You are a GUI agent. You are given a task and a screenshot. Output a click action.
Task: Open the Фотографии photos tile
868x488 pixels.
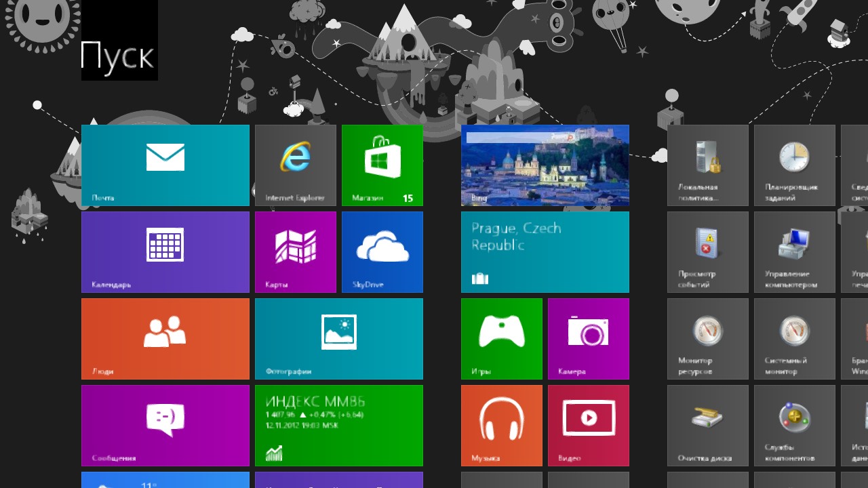click(x=339, y=339)
